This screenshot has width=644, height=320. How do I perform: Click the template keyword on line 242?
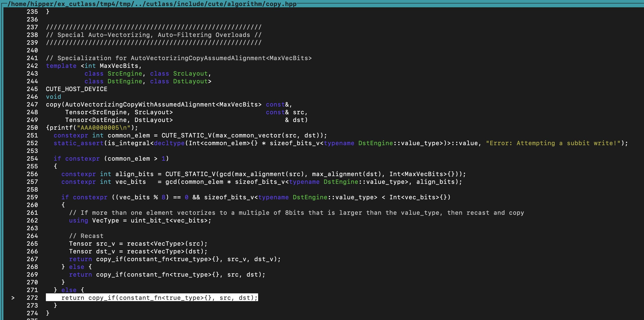[x=61, y=66]
